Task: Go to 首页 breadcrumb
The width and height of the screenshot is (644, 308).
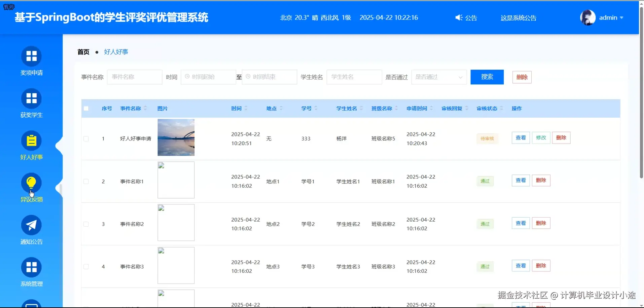Action: click(83, 52)
